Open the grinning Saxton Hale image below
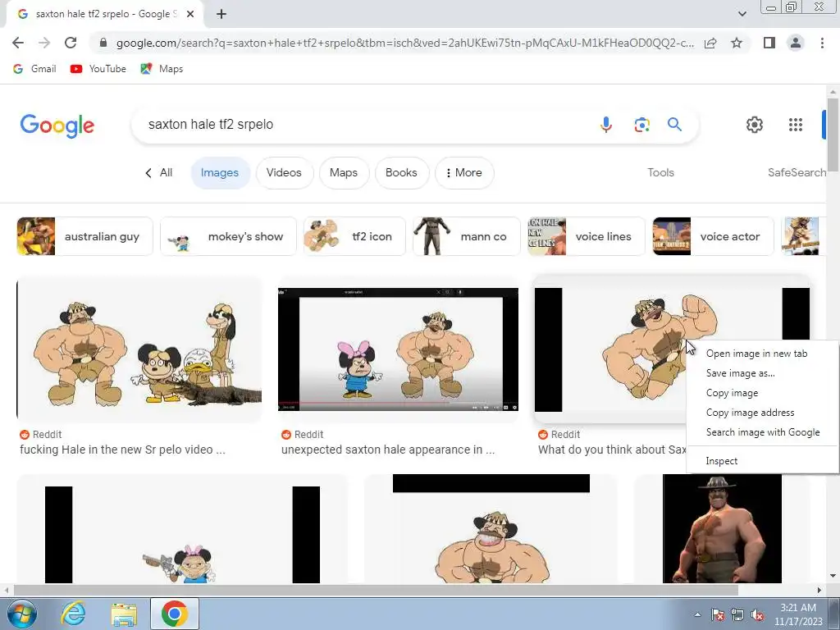Image resolution: width=840 pixels, height=630 pixels. point(491,528)
